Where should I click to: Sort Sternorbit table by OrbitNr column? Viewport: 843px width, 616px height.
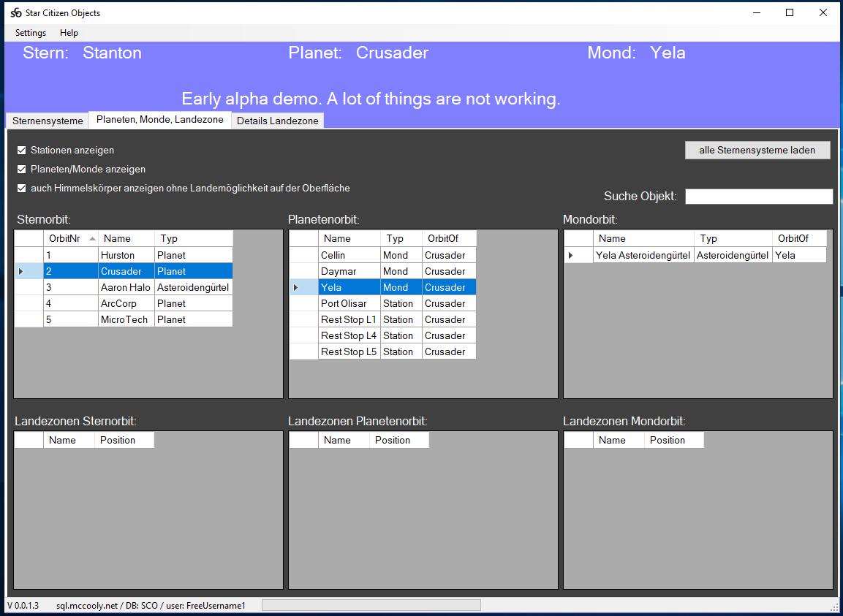tap(71, 239)
